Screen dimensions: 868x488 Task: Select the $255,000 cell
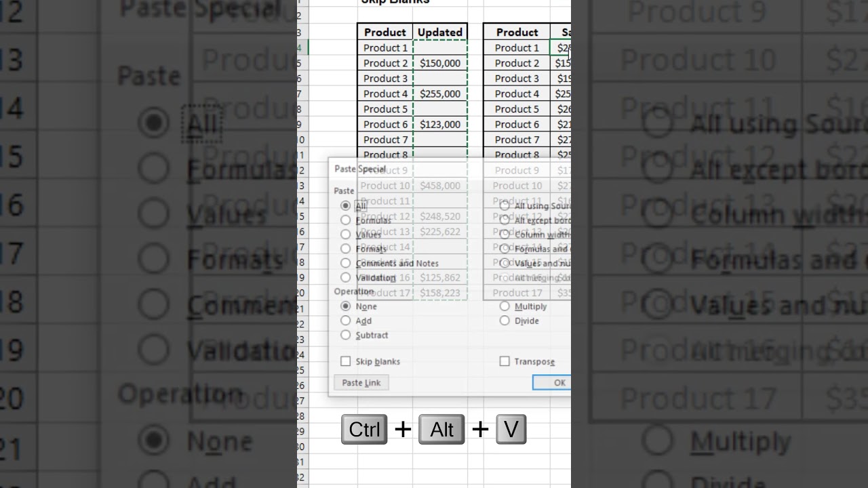click(x=440, y=94)
